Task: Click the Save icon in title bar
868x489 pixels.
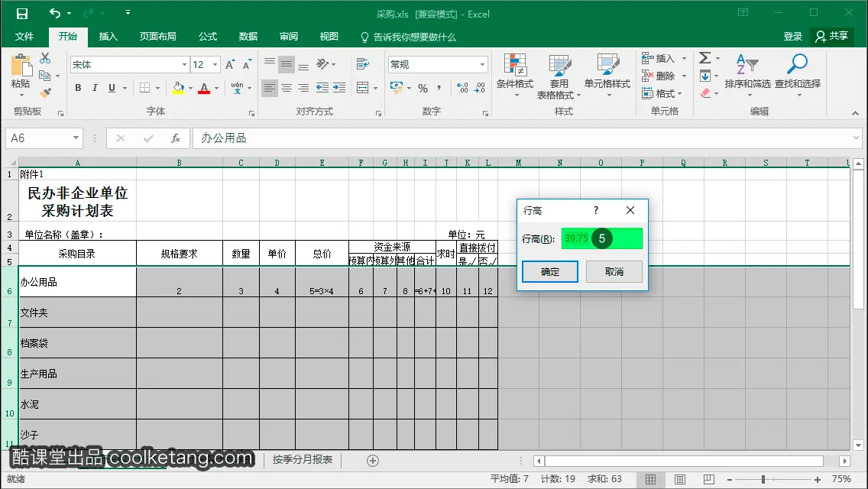Action: 21,14
